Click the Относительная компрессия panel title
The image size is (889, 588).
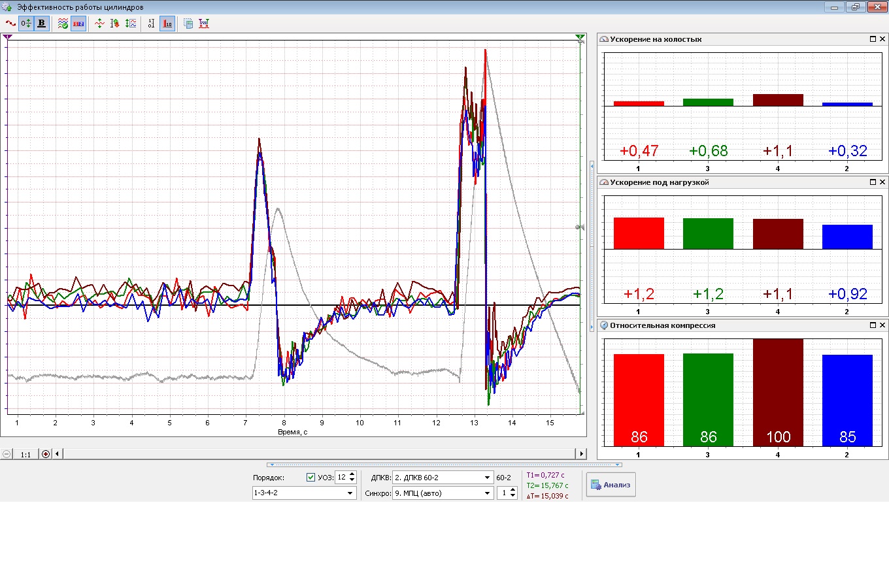663,325
